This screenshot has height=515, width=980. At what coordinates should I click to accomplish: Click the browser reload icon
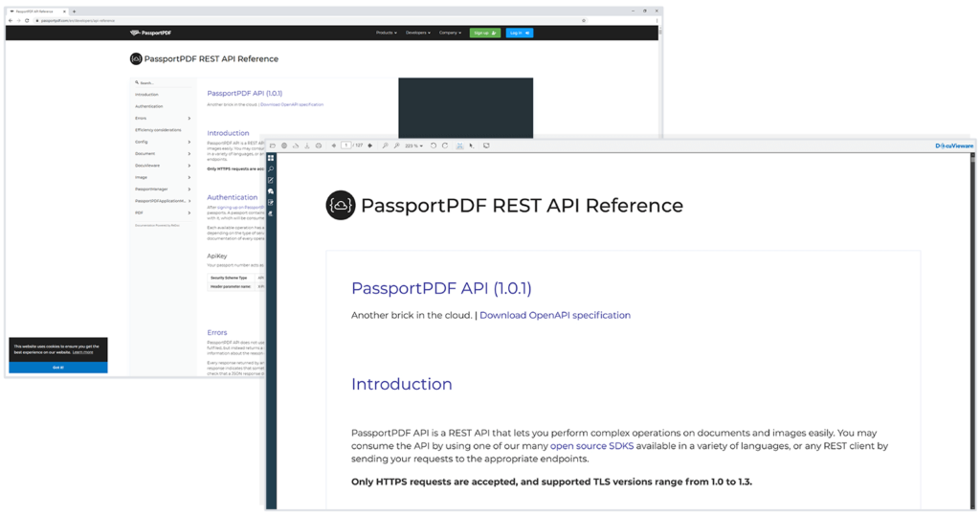pyautogui.click(x=27, y=21)
